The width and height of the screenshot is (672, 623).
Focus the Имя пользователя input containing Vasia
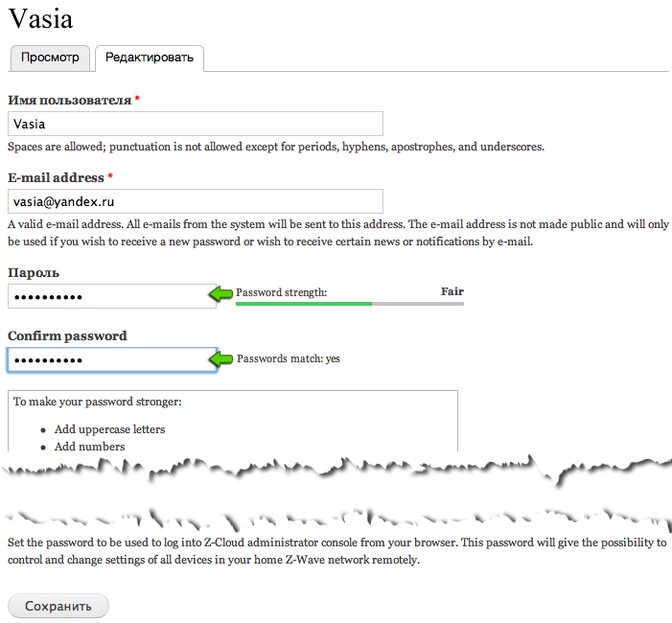(x=196, y=124)
